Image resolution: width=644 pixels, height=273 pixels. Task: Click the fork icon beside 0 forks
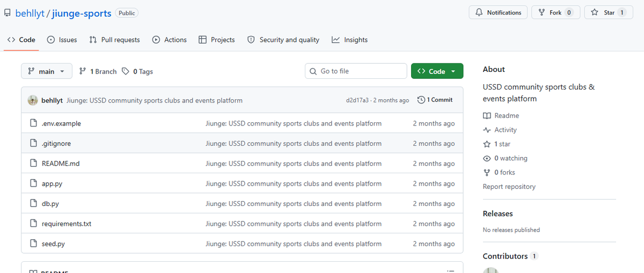(487, 172)
